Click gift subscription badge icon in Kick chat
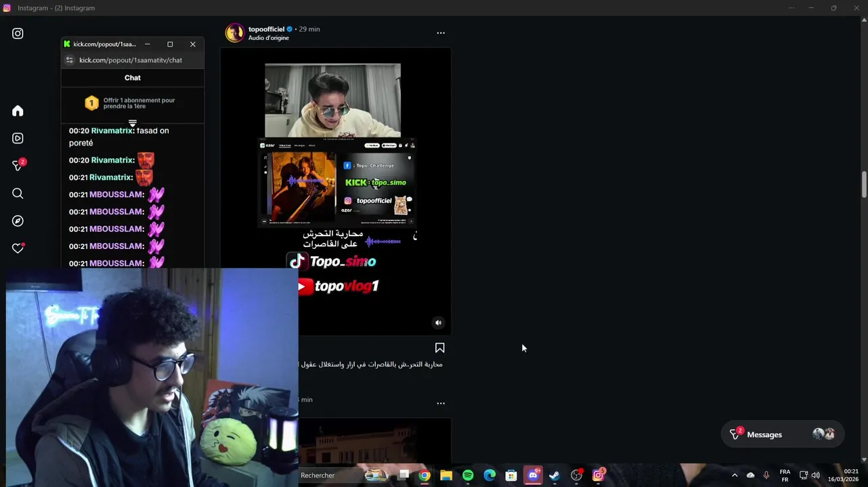 click(x=91, y=103)
